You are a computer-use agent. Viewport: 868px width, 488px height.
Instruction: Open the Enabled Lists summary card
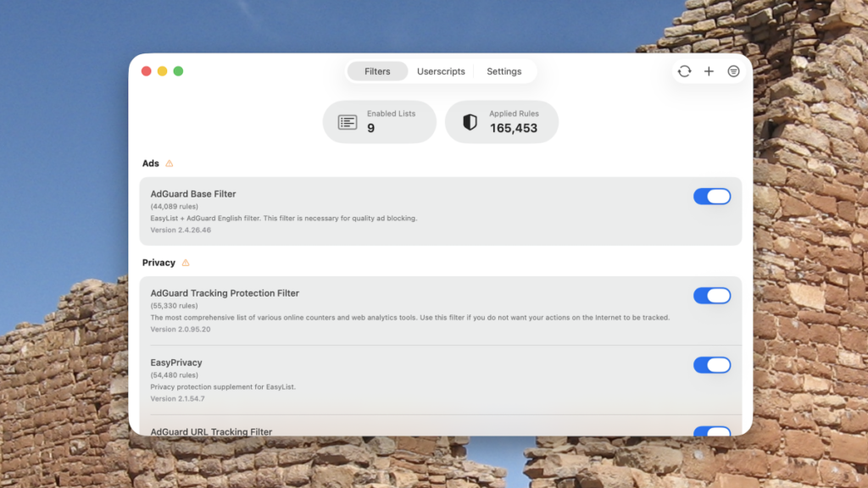[x=379, y=121]
